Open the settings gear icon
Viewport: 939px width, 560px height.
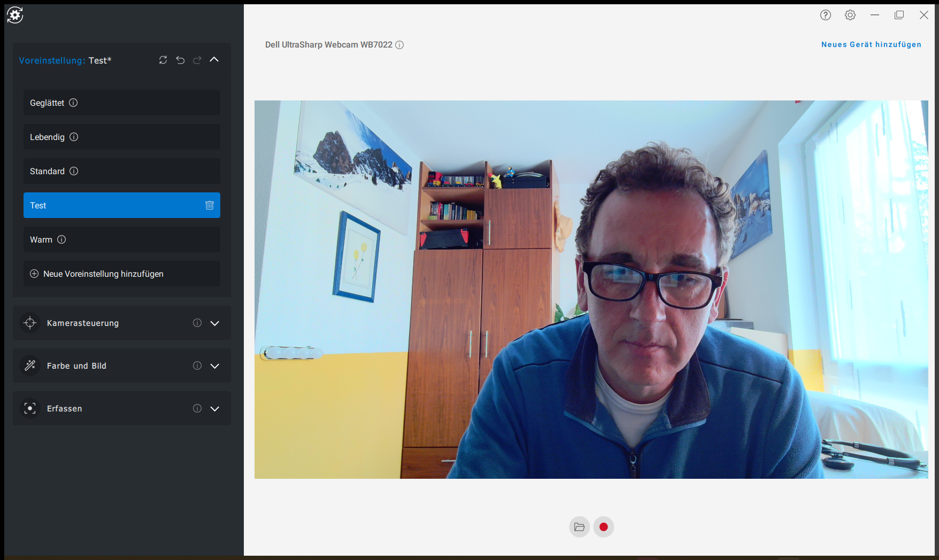pyautogui.click(x=850, y=15)
